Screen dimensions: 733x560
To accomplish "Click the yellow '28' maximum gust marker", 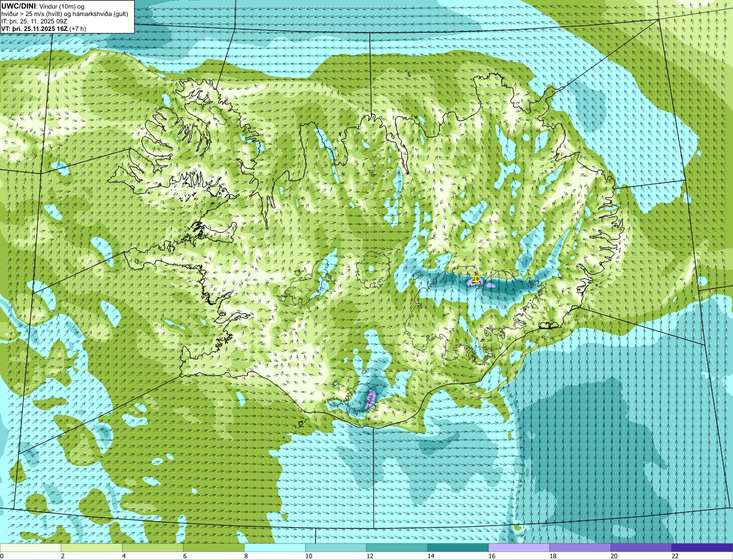I will coord(476,279).
